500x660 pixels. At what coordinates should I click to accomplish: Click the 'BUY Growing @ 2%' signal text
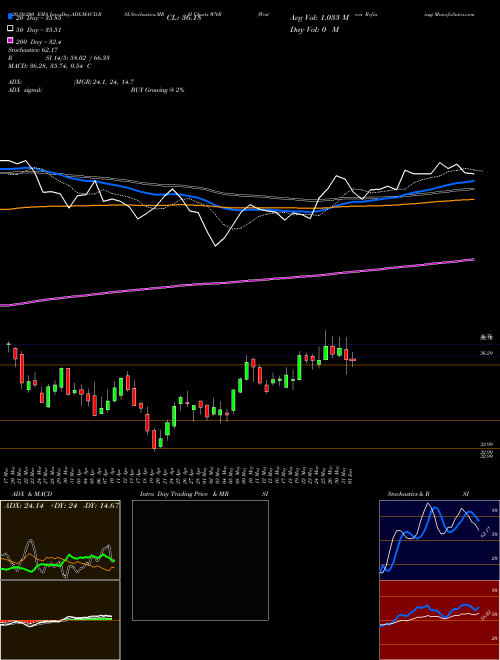click(157, 90)
